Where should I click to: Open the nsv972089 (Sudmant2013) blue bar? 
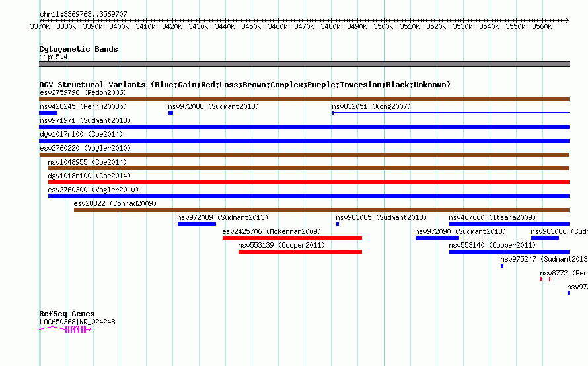197,224
